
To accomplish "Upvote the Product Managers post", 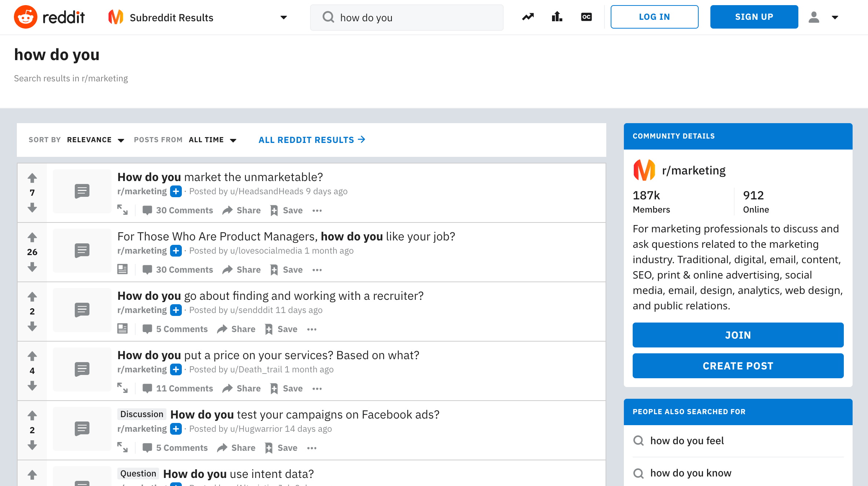I will tap(32, 238).
